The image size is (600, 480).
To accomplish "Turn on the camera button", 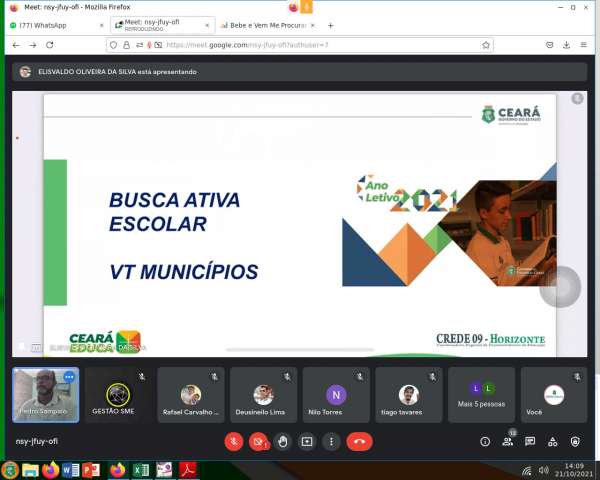I will (x=258, y=441).
